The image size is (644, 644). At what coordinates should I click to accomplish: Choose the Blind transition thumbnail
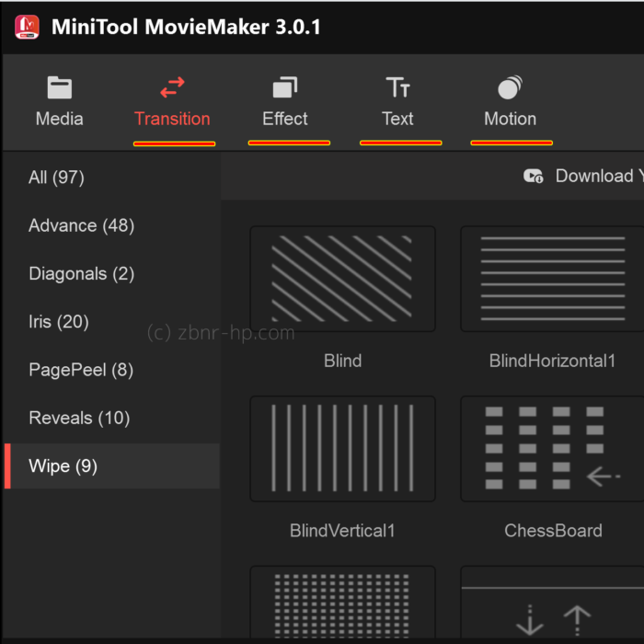point(342,279)
